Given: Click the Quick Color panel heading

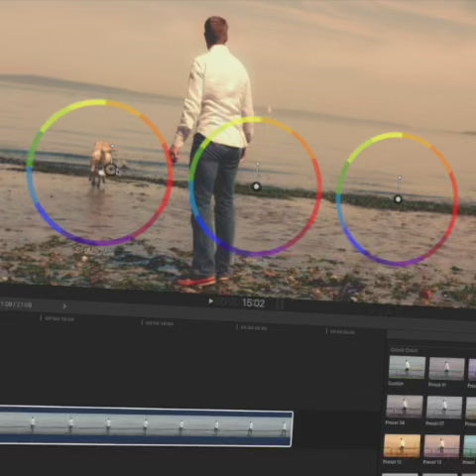Looking at the screenshot, I should click(404, 350).
